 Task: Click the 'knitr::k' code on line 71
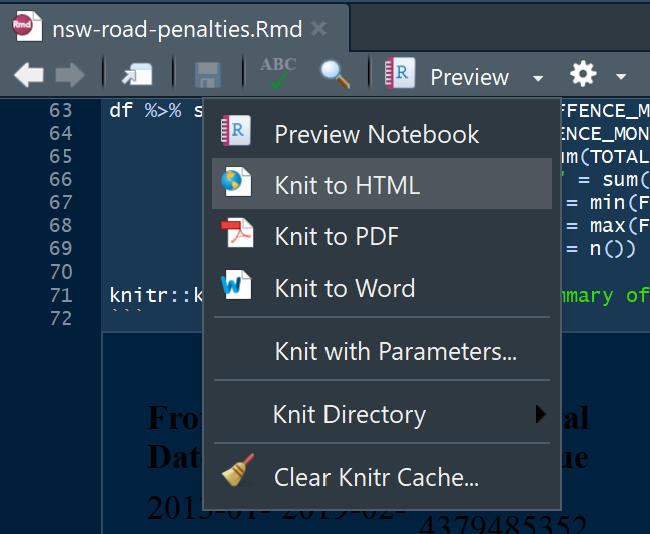pos(156,296)
